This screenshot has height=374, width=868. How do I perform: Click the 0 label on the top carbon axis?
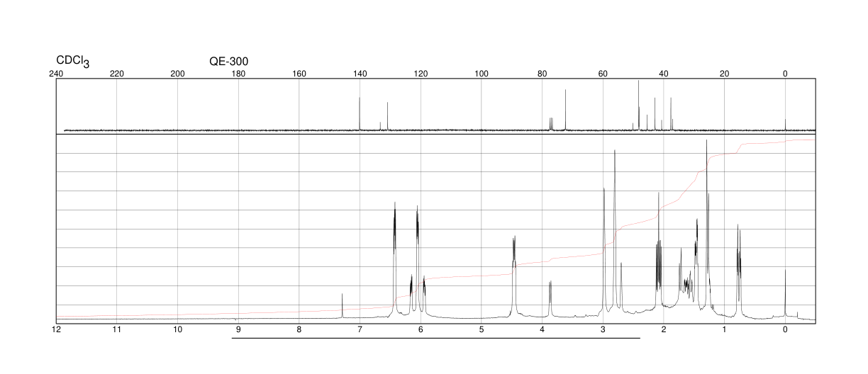coord(785,74)
